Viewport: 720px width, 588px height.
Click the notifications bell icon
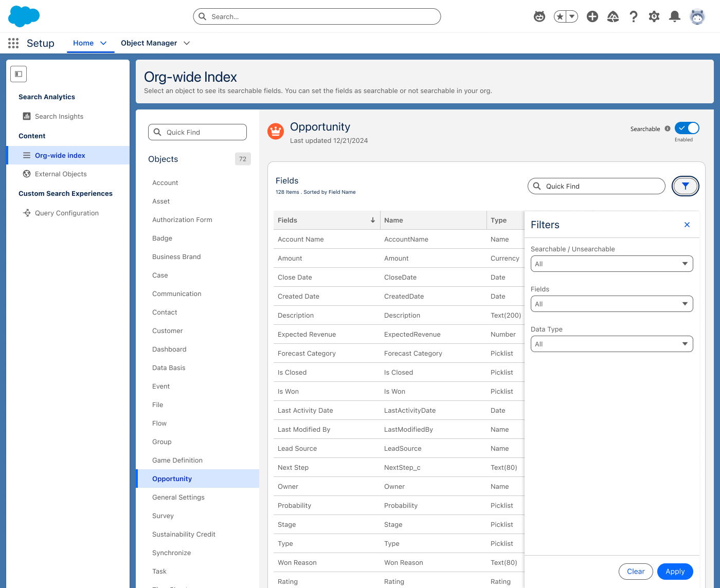pos(674,16)
